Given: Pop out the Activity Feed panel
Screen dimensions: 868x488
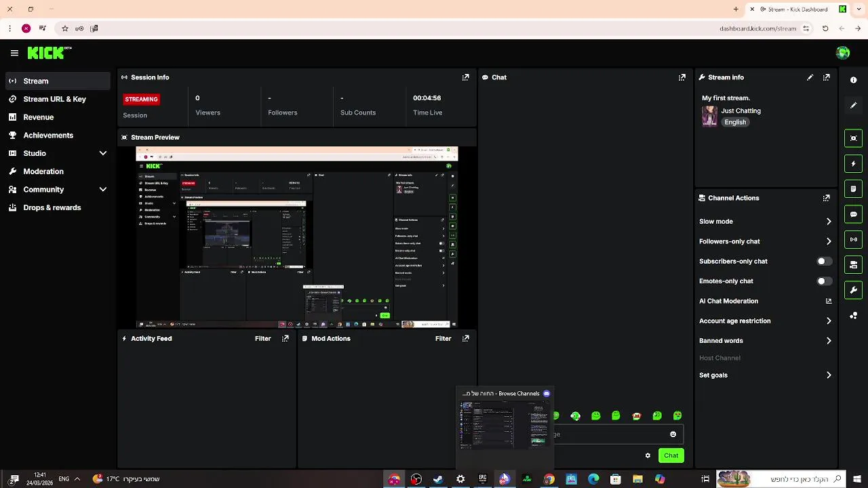Looking at the screenshot, I should 285,338.
